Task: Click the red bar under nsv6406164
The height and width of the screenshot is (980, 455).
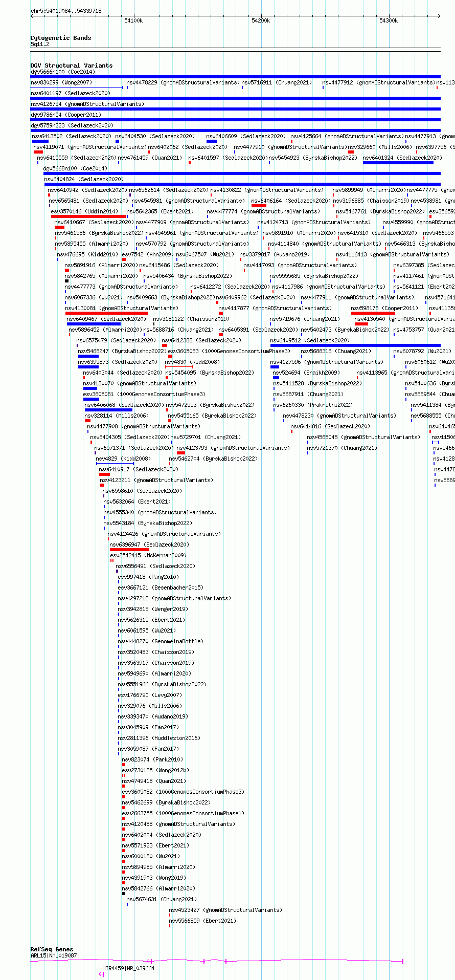Action: 259,206
